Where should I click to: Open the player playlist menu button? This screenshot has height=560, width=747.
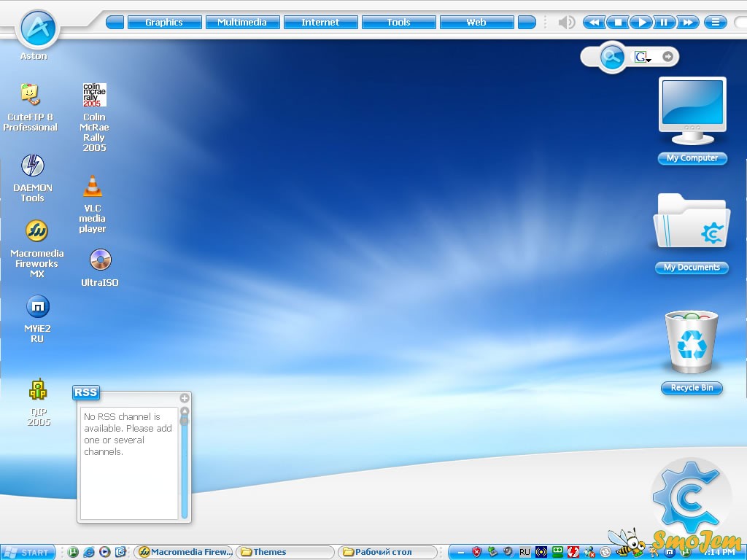click(x=716, y=23)
